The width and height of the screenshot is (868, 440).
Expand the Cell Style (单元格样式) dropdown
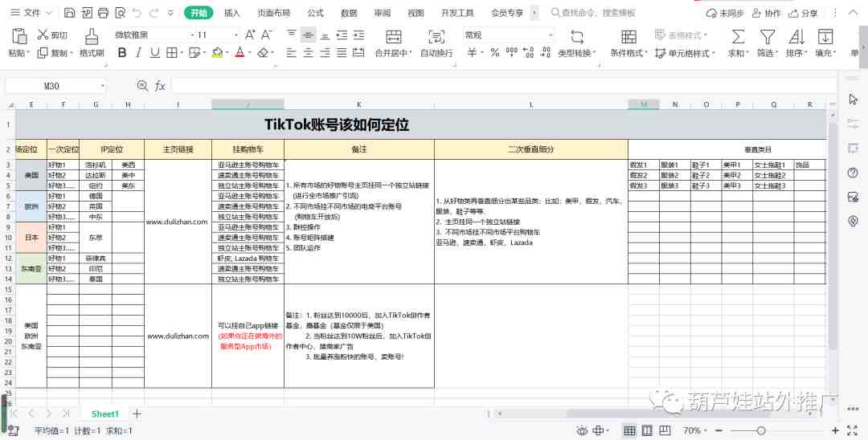714,54
